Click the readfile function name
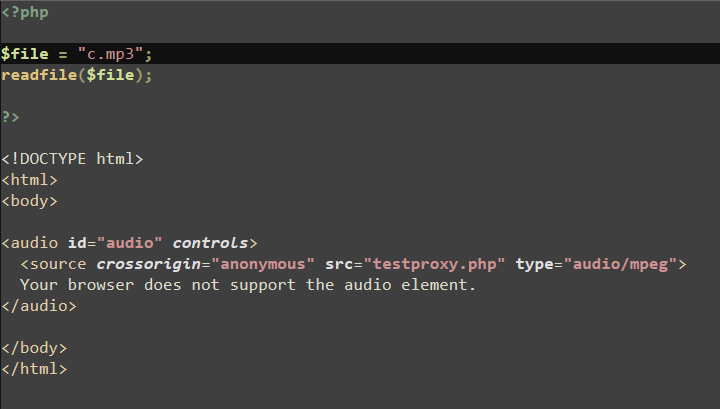This screenshot has height=409, width=720. [x=39, y=75]
